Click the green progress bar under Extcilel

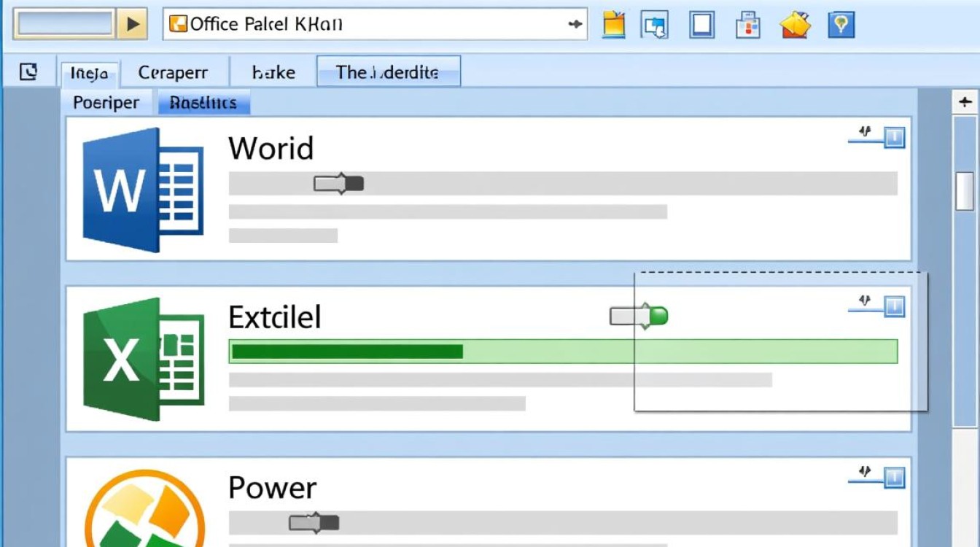563,352
